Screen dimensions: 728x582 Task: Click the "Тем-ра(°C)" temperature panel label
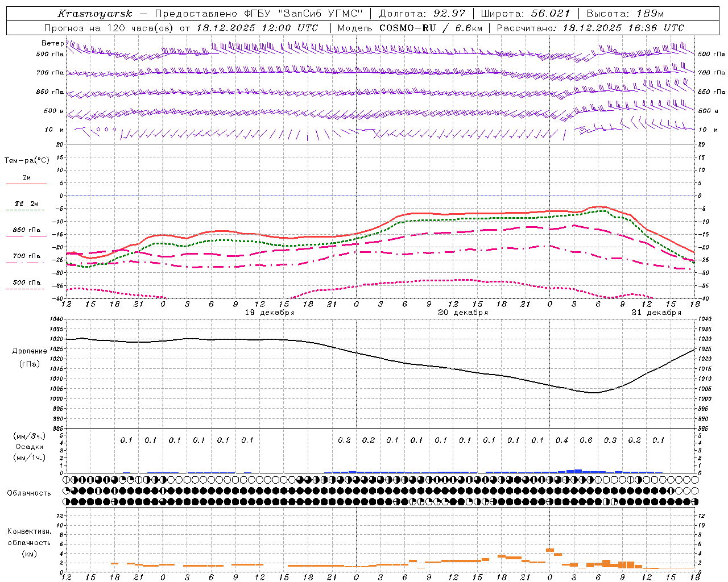point(27,161)
